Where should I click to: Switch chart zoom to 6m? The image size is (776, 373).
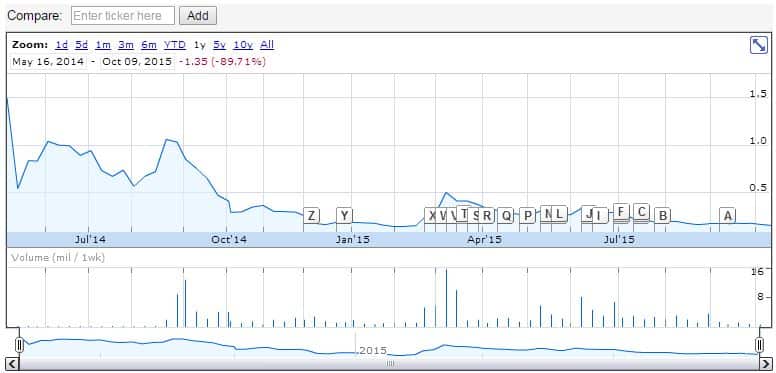(x=149, y=45)
